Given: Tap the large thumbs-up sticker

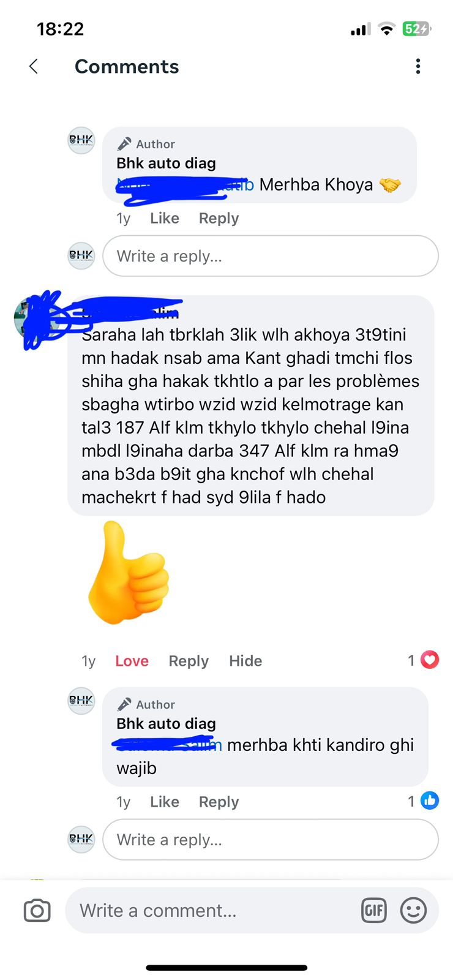Looking at the screenshot, I should pos(129,573).
